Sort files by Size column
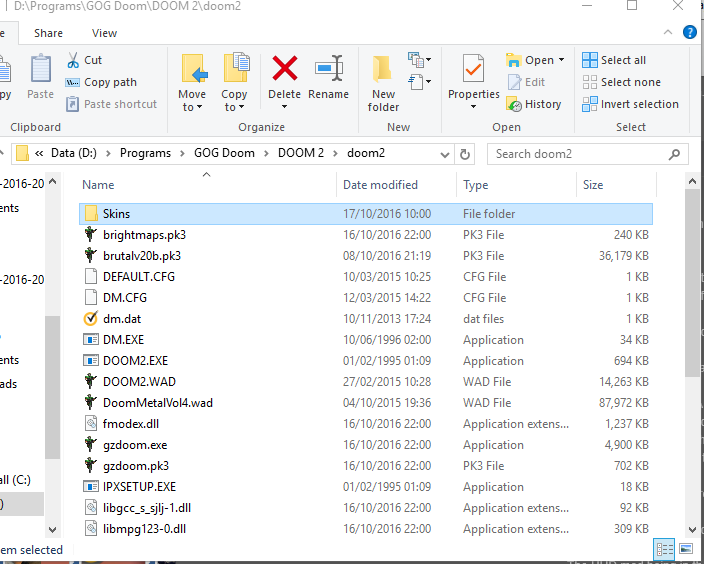Screen dimensions: 704x564 point(616,185)
